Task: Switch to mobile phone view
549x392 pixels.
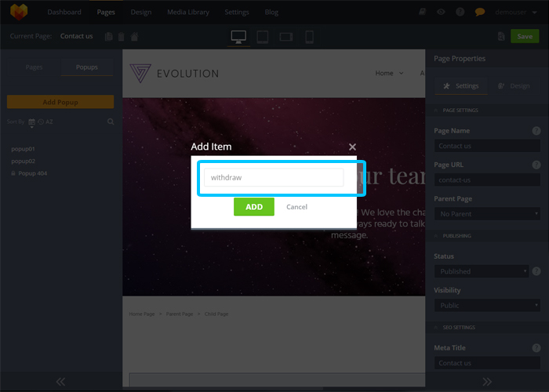Action: coord(310,37)
